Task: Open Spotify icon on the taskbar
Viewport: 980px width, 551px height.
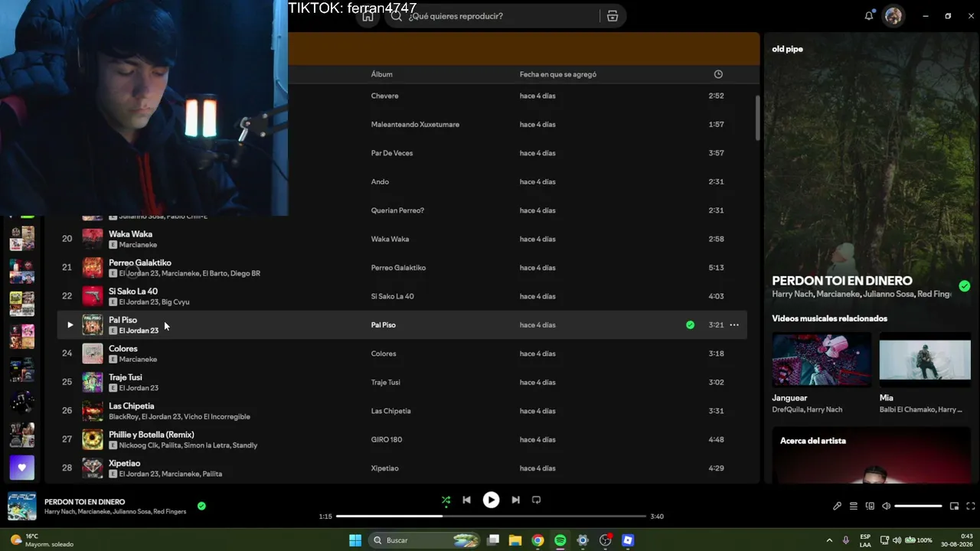Action: (x=560, y=540)
